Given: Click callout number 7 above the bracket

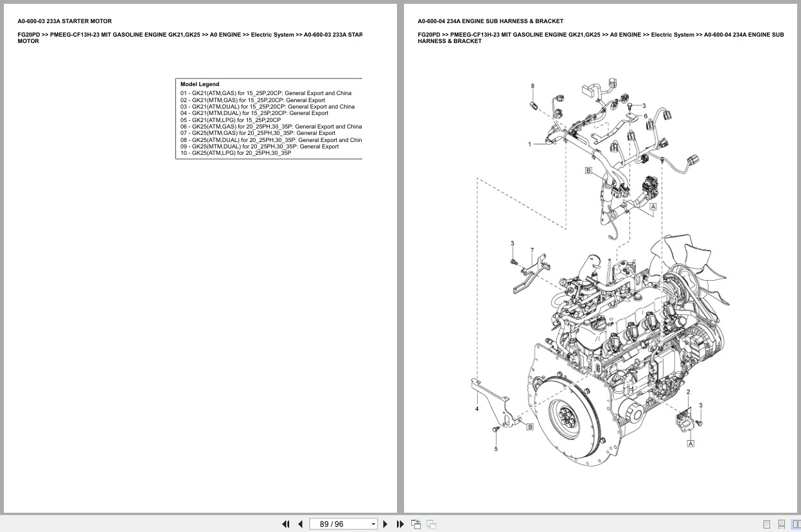Looking at the screenshot, I should pos(532,250).
